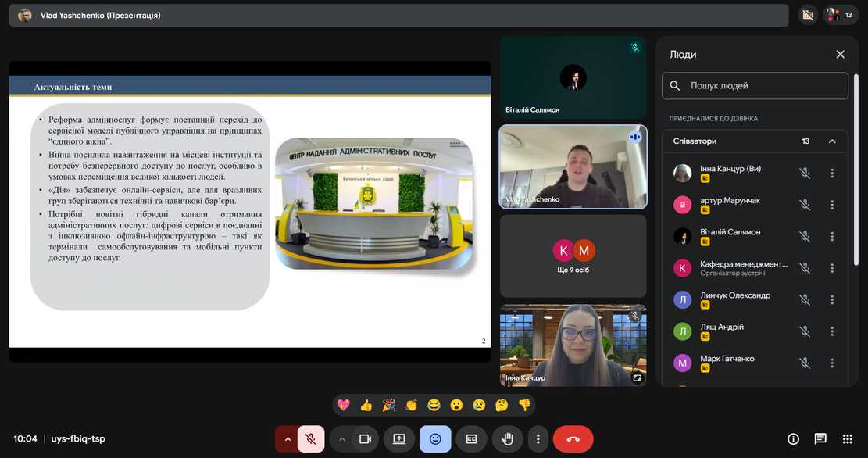Screen dimensions: 868x458
Task: Toggle the camera on or off
Action: pyautogui.click(x=365, y=439)
